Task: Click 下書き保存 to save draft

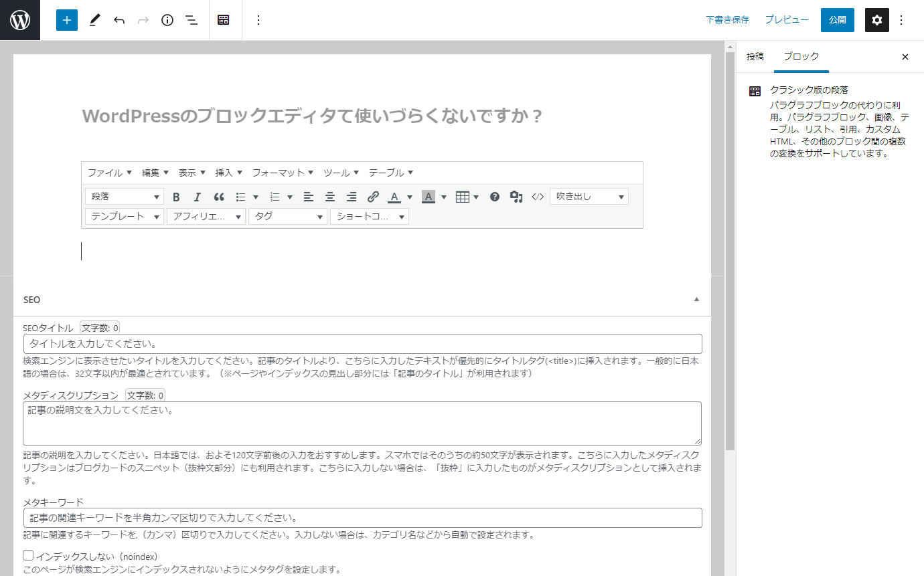Action: [727, 20]
